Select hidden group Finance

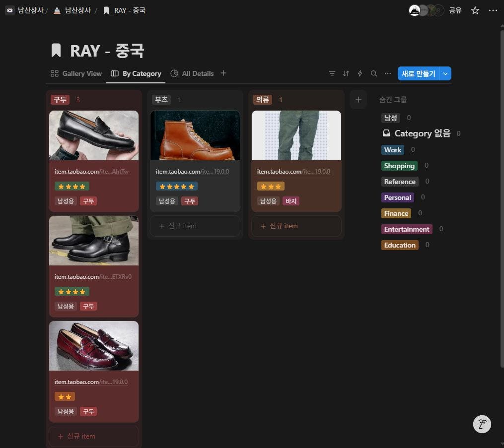pos(396,213)
